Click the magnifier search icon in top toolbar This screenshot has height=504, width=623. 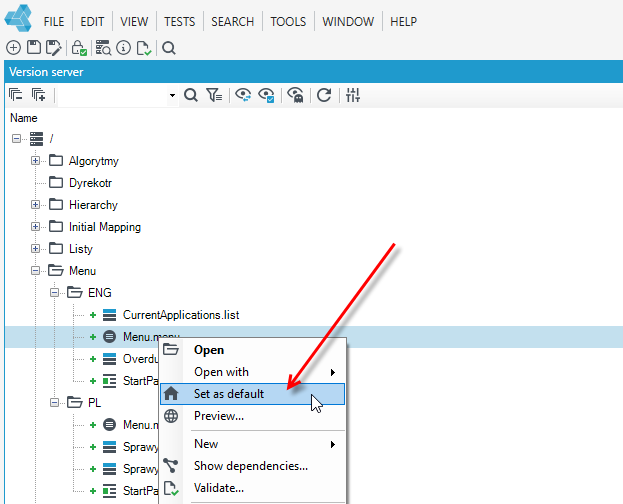point(169,48)
